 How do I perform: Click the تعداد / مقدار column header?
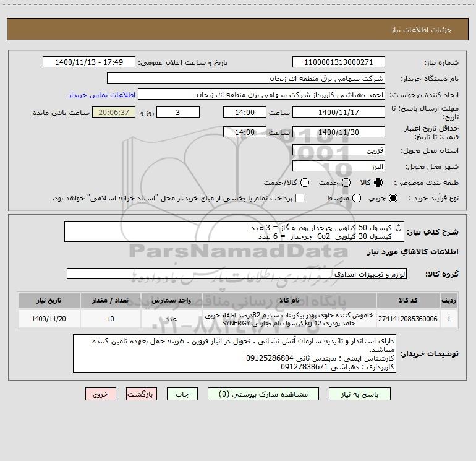[111, 300]
